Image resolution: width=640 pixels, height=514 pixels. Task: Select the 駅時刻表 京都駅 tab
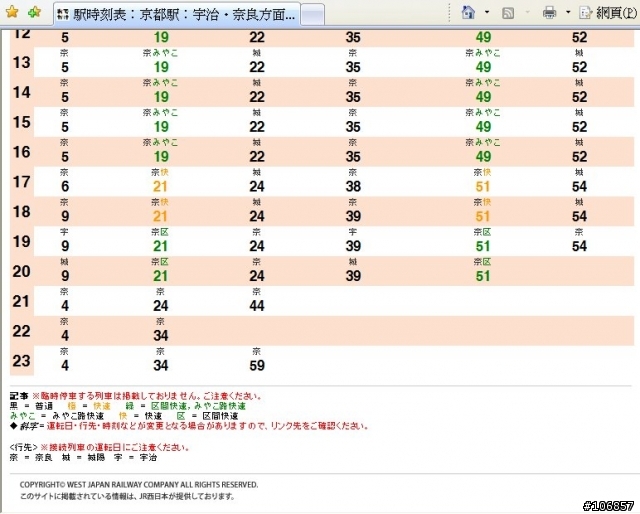(x=177, y=14)
